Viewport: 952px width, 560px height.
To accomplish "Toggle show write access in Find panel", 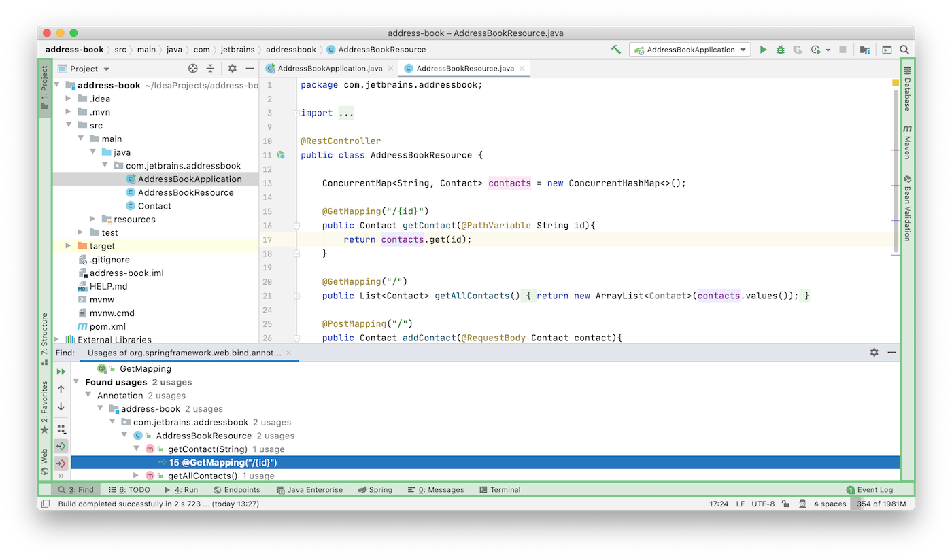I will pyautogui.click(x=61, y=463).
